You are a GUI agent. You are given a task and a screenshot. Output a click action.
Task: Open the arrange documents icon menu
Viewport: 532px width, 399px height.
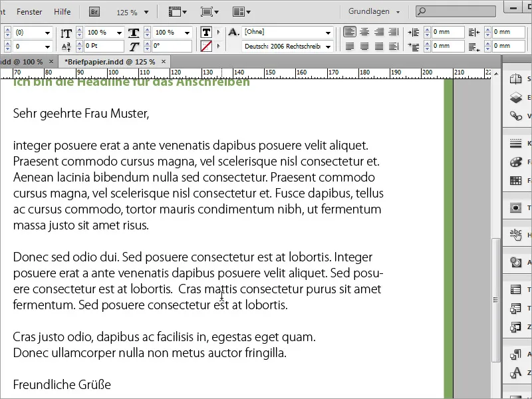click(x=241, y=12)
